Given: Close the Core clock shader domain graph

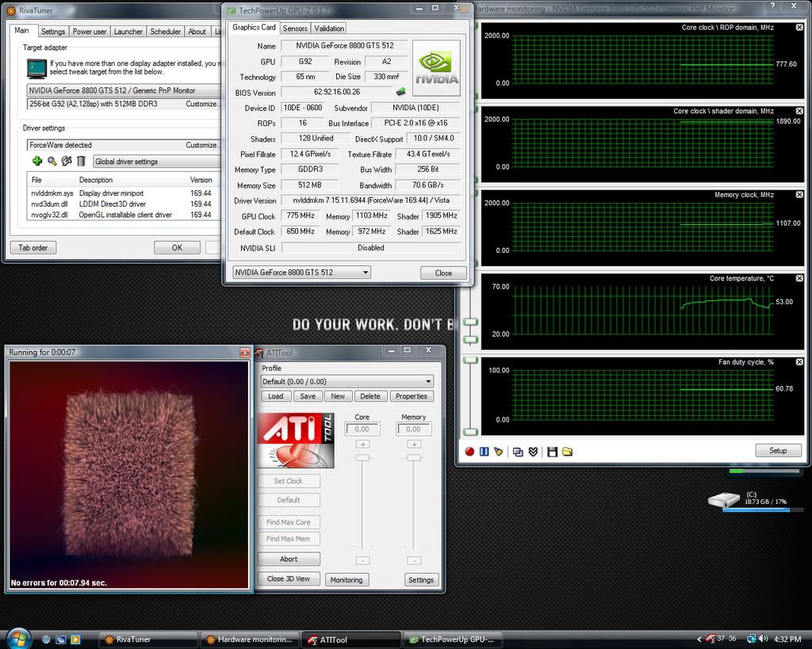Looking at the screenshot, I should (799, 111).
